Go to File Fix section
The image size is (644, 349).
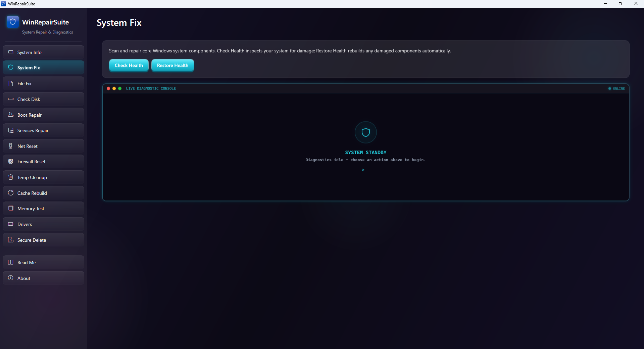coord(43,83)
